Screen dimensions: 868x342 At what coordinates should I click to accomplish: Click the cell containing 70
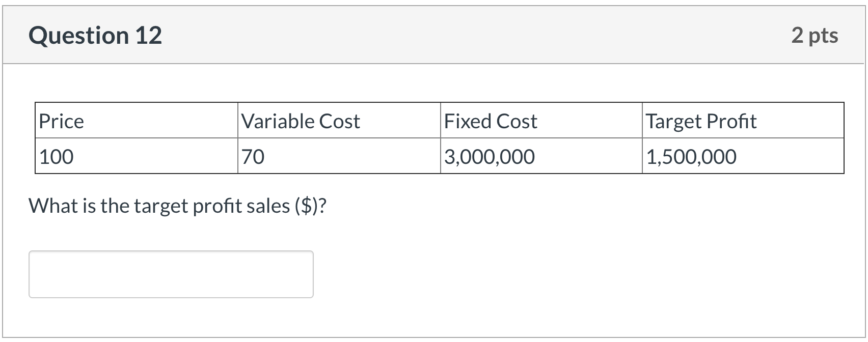tap(252, 156)
